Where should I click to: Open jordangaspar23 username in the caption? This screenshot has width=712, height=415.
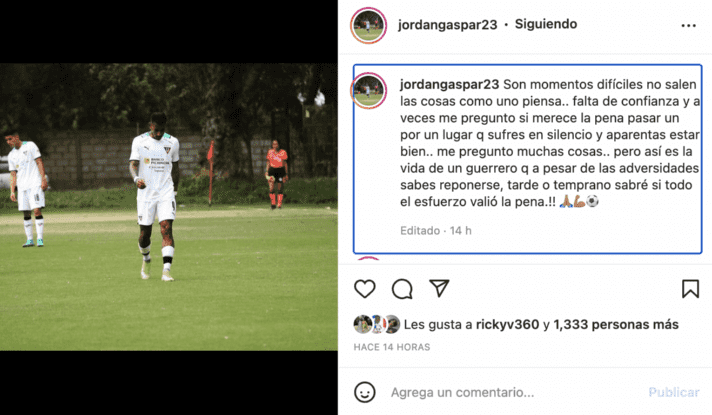tap(449, 84)
